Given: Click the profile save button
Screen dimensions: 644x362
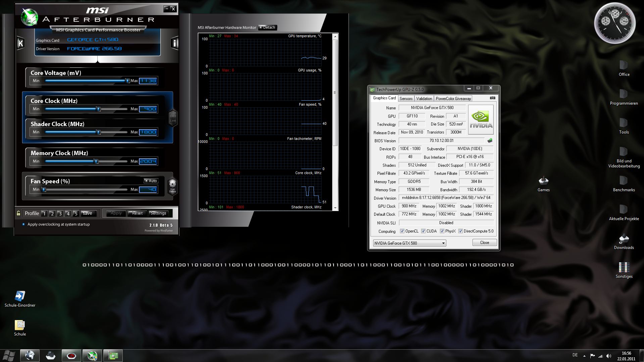Looking at the screenshot, I should (89, 213).
